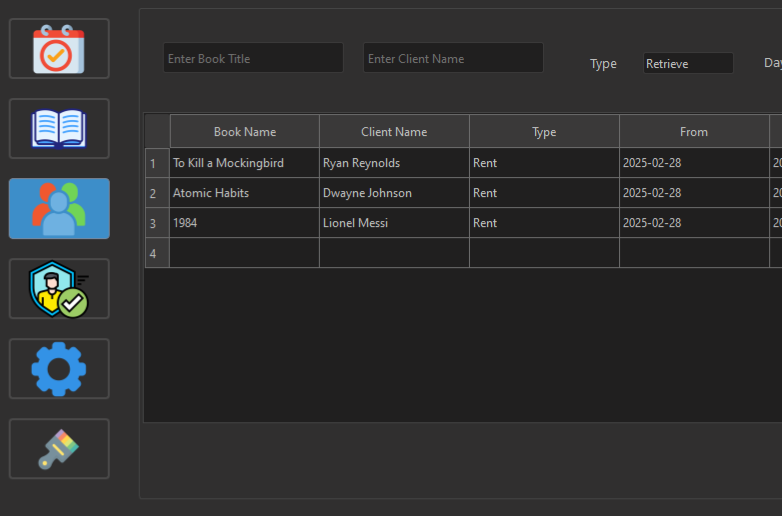This screenshot has height=516, width=782.
Task: Click the 1984 book cell
Action: point(245,223)
